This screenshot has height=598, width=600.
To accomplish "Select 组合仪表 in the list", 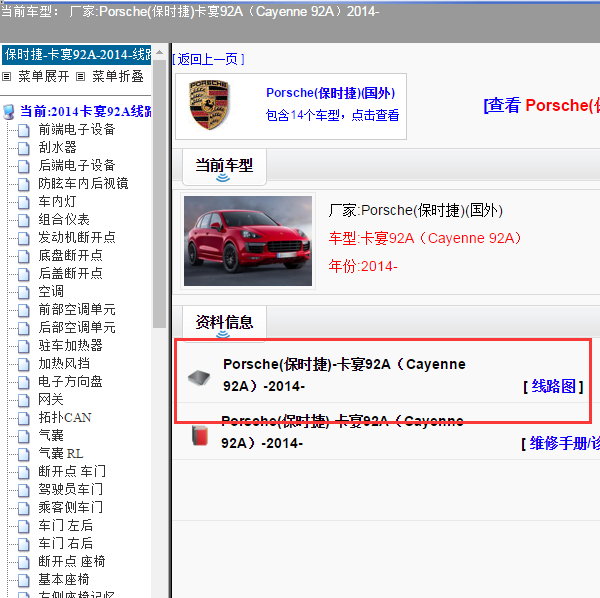I will [x=64, y=220].
